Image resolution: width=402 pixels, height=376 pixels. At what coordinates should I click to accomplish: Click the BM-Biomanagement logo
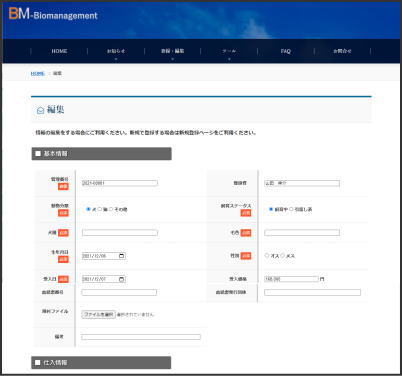(53, 14)
